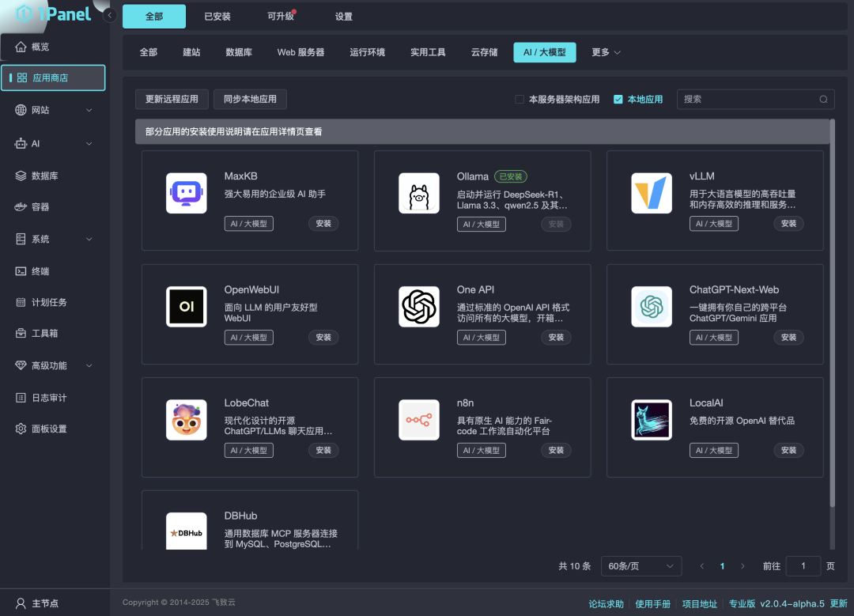
Task: Open the Ollama app icon
Action: pos(419,192)
